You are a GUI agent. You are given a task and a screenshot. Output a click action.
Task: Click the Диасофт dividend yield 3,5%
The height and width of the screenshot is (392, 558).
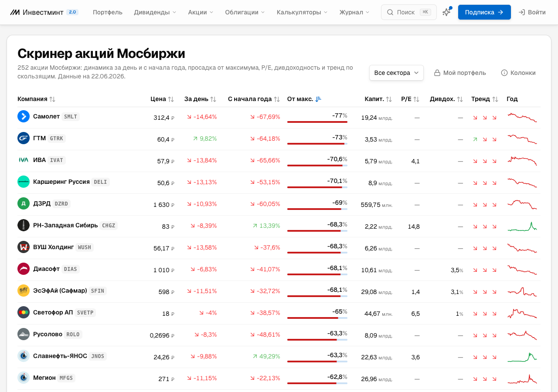coord(457,270)
